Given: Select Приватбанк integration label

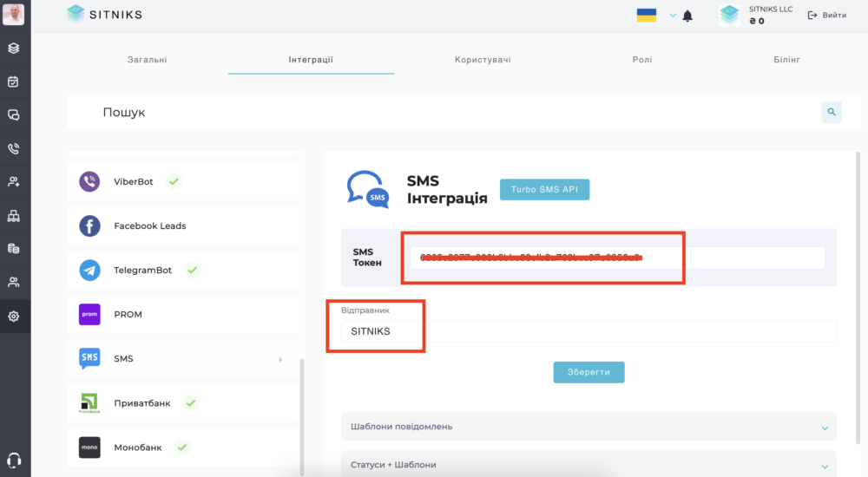Looking at the screenshot, I should coord(142,403).
